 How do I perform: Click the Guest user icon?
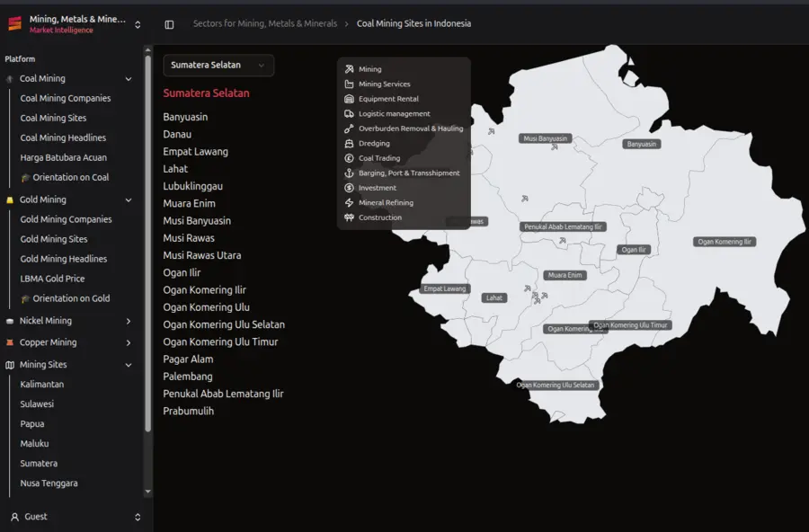15,517
